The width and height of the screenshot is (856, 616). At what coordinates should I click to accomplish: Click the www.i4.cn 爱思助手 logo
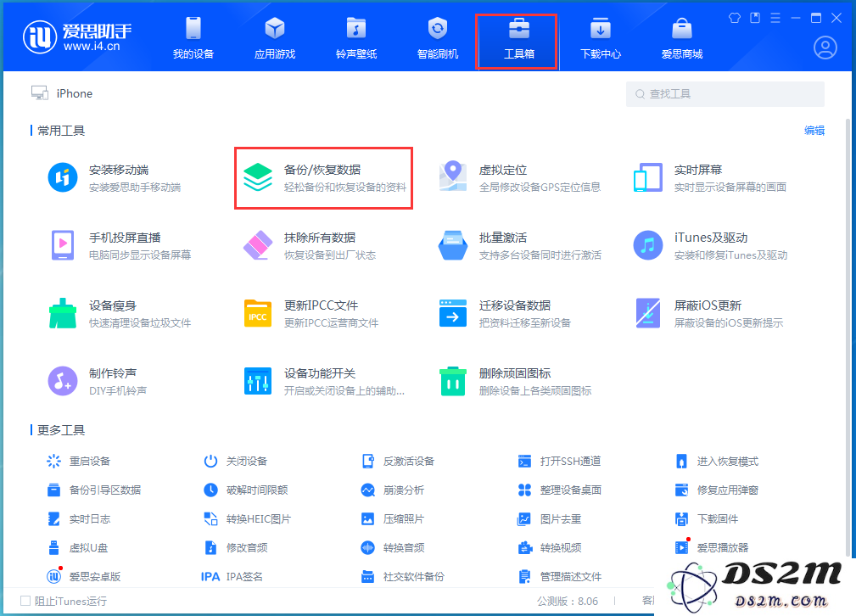tap(77, 37)
